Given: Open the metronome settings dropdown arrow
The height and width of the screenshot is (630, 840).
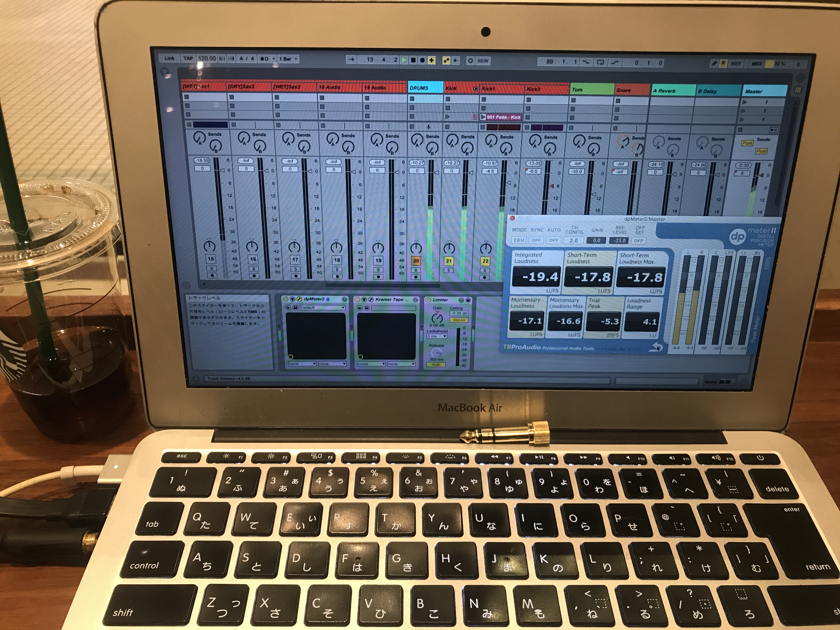Looking at the screenshot, I should pos(273,59).
